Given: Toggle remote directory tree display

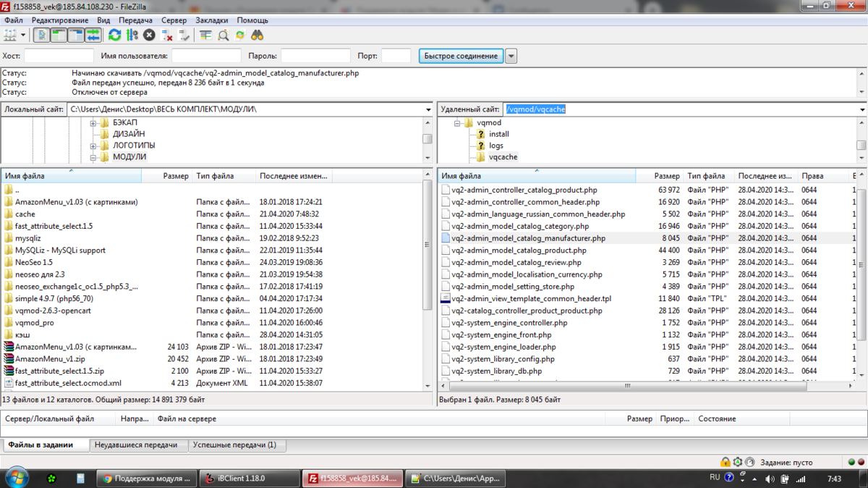Looking at the screenshot, I should tap(75, 35).
